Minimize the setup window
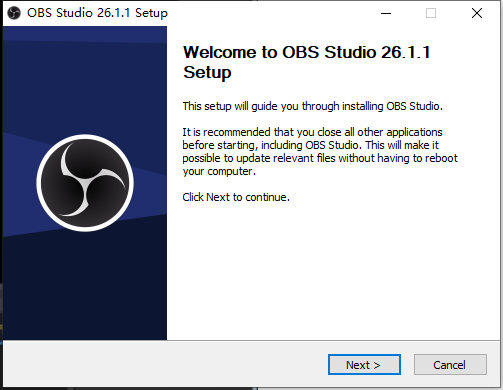This screenshot has height=390, width=503. [x=386, y=13]
